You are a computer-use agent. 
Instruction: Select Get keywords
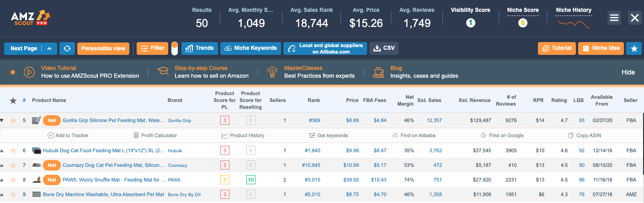point(328,135)
